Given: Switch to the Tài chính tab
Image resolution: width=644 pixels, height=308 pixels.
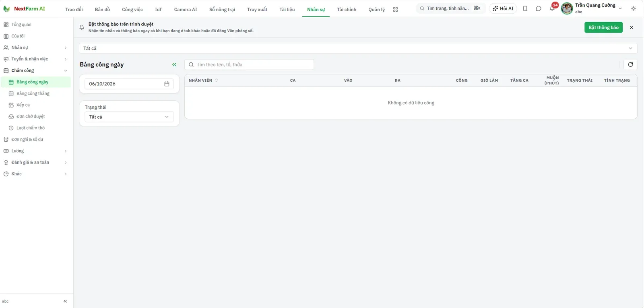Looking at the screenshot, I should coord(347,9).
